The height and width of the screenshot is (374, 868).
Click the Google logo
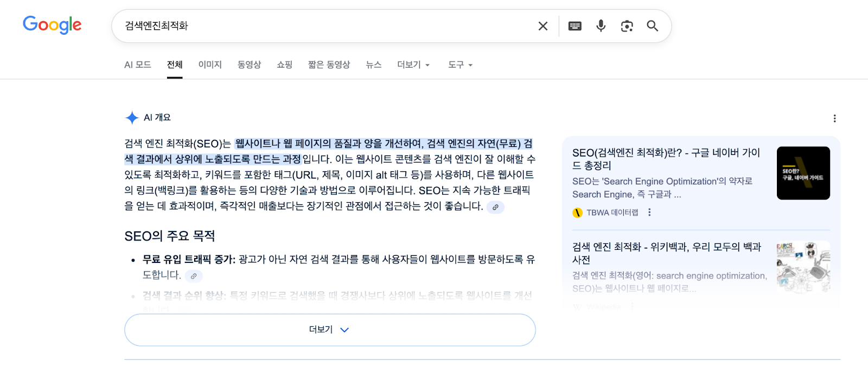pos(52,25)
